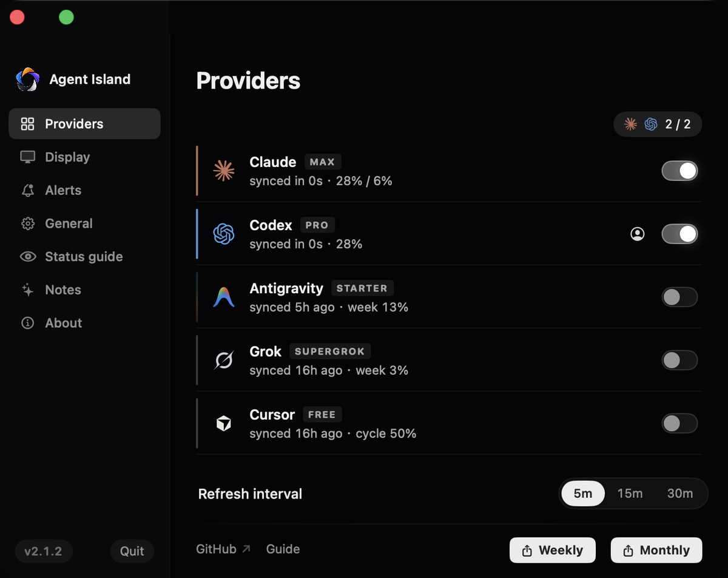Click the Notes sparkle icon in sidebar

point(27,290)
